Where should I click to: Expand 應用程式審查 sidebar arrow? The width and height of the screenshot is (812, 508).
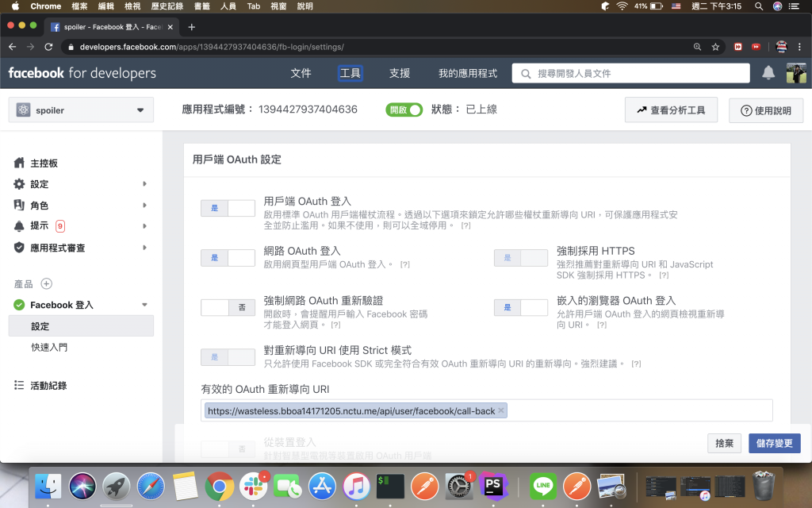point(144,248)
